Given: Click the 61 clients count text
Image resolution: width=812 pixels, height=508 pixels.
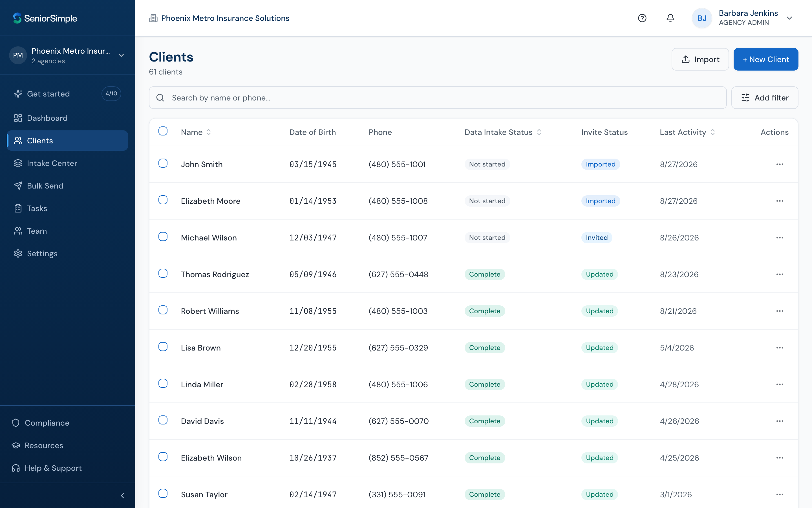Looking at the screenshot, I should click(x=166, y=72).
